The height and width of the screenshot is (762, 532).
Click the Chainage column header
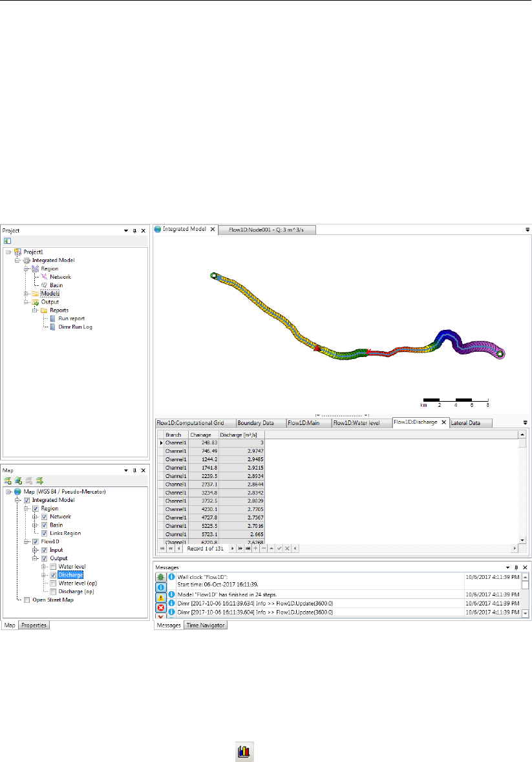pyautogui.click(x=203, y=435)
